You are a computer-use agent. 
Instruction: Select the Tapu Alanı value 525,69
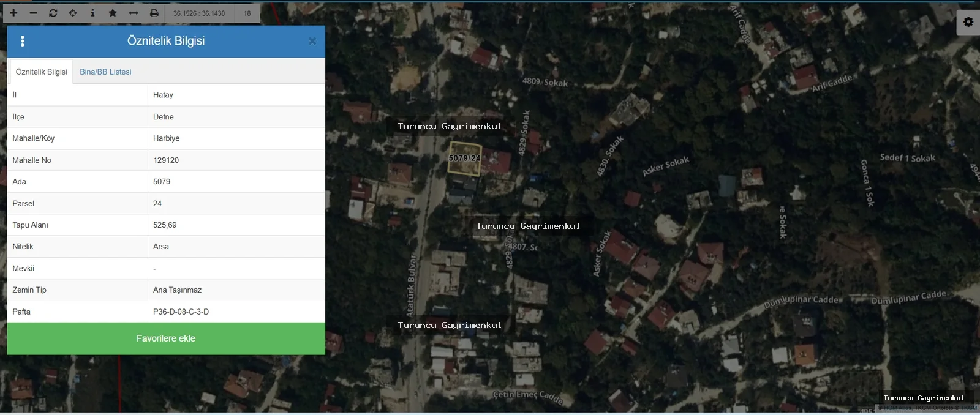[x=165, y=225]
